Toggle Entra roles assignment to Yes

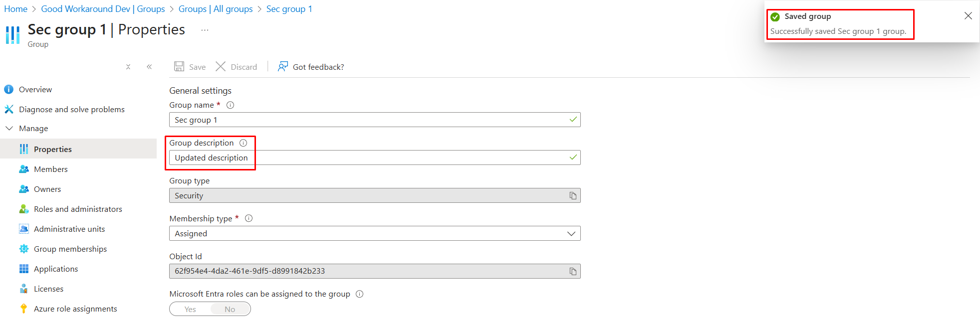pyautogui.click(x=190, y=309)
